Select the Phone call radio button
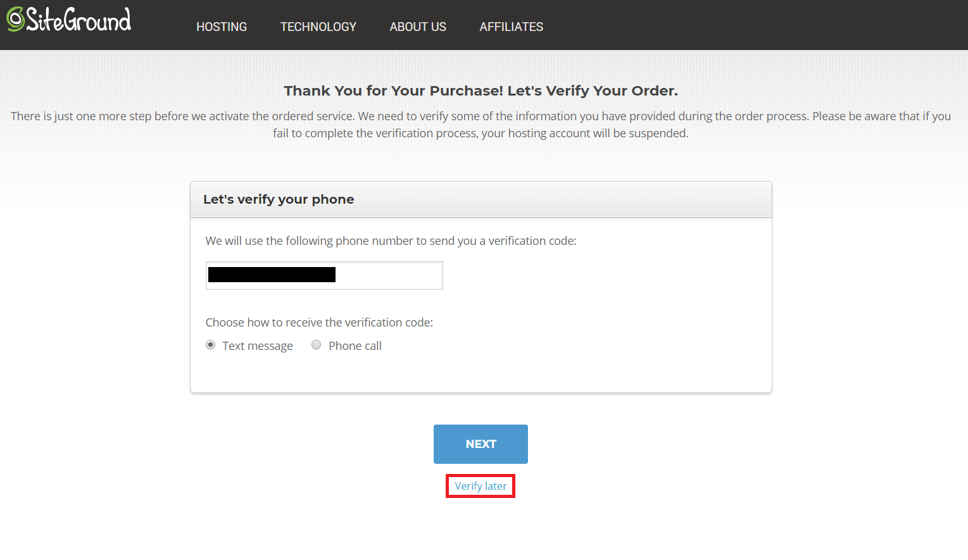The image size is (968, 560). pyautogui.click(x=317, y=345)
